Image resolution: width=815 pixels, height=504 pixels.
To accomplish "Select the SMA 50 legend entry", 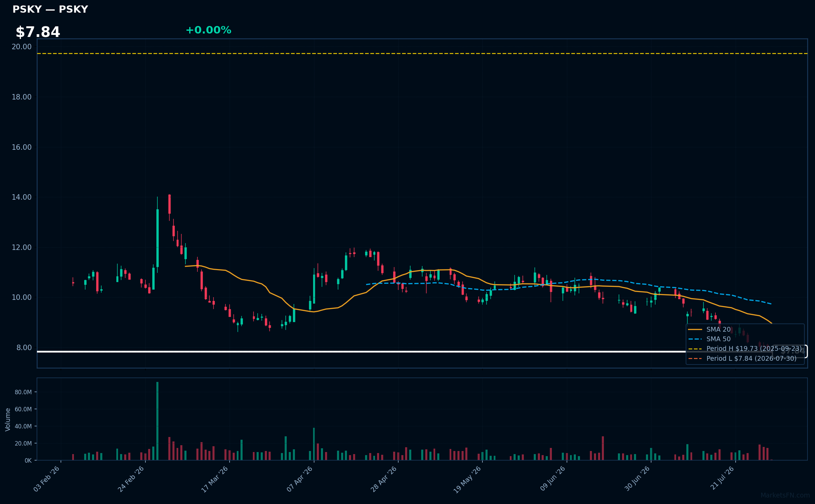I will (x=709, y=339).
